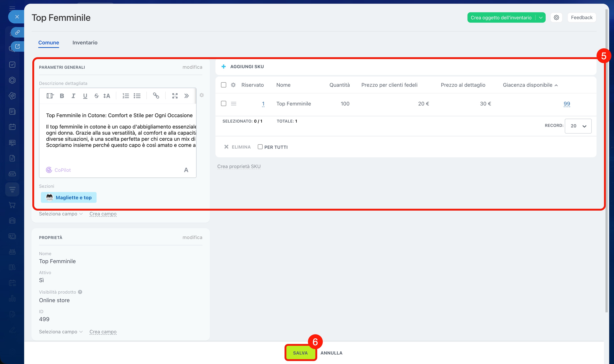Click modifica in the Proprietà section

point(192,237)
